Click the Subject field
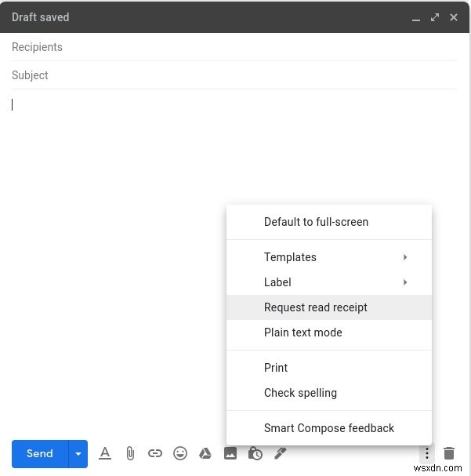This screenshot has width=471, height=476. point(234,75)
